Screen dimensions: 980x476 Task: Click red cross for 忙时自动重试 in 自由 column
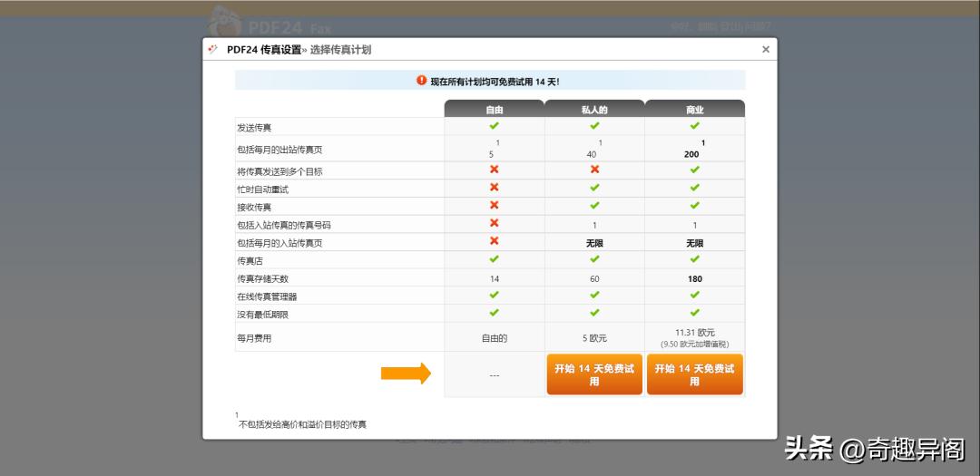coord(495,188)
